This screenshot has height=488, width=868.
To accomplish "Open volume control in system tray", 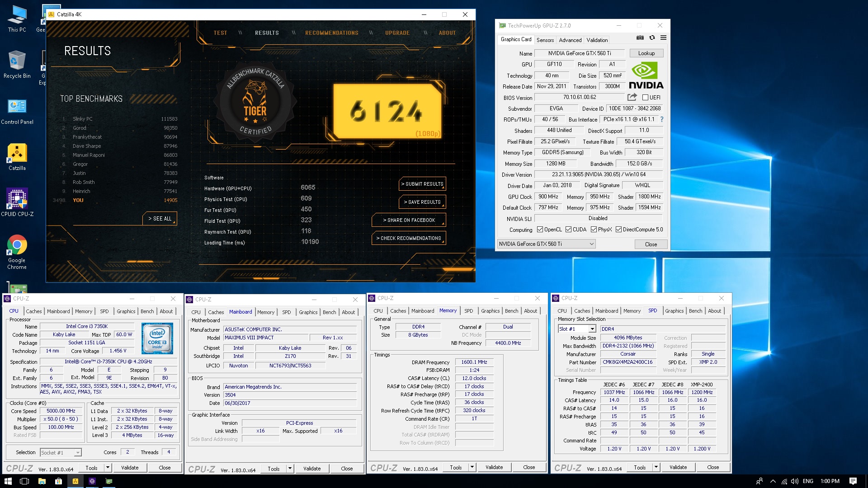I will click(794, 481).
